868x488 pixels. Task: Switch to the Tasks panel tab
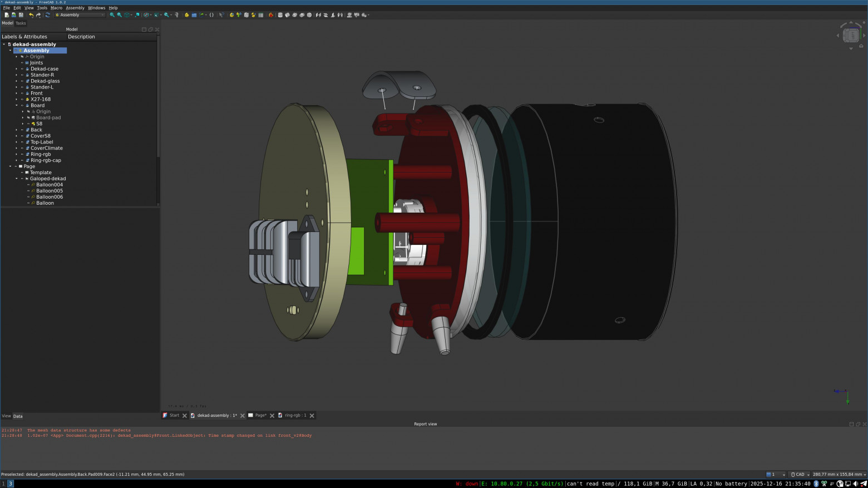tap(21, 23)
